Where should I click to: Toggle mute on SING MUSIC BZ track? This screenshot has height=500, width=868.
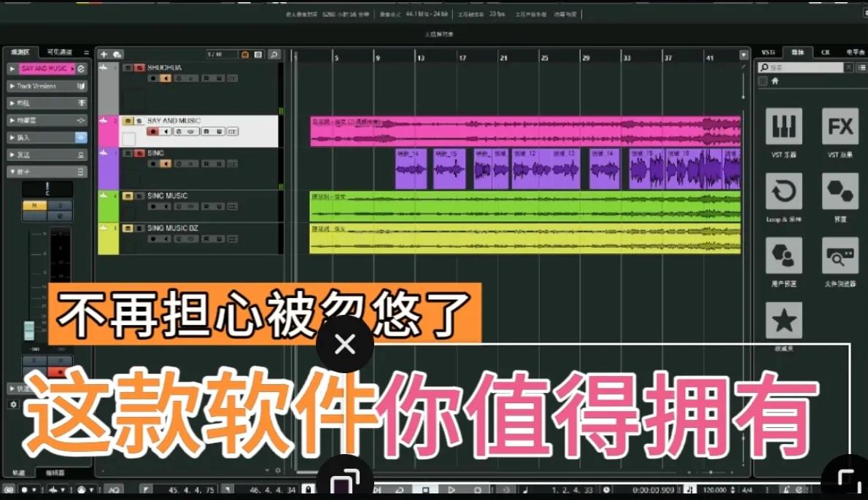coord(128,228)
